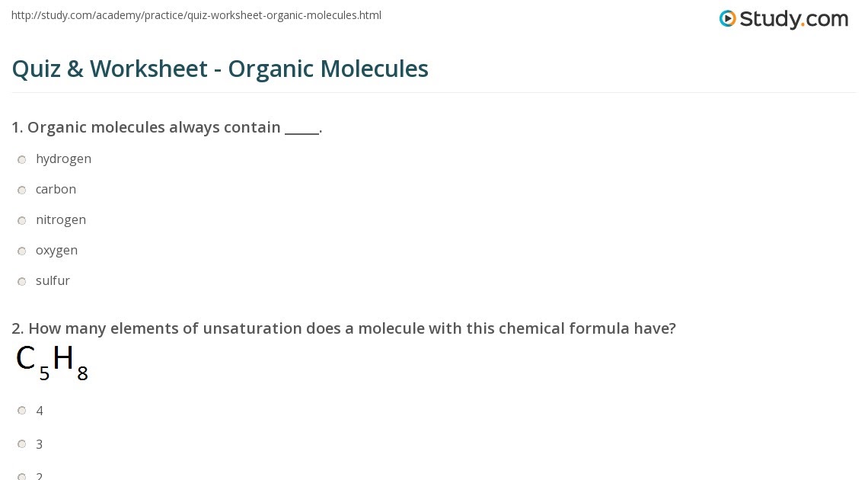Select the carbon radio button
Viewport: 868px width, 480px height.
pos(21,190)
